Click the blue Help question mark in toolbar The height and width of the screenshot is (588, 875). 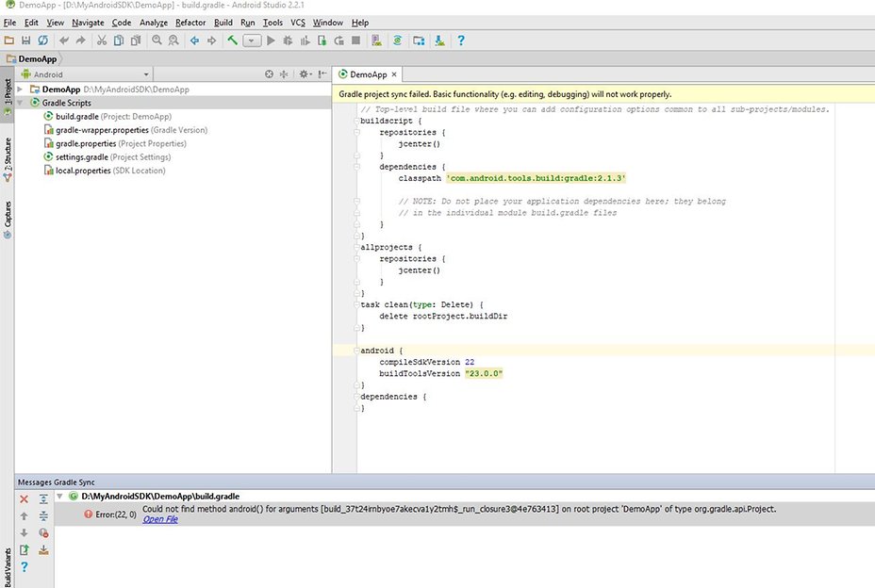[461, 41]
